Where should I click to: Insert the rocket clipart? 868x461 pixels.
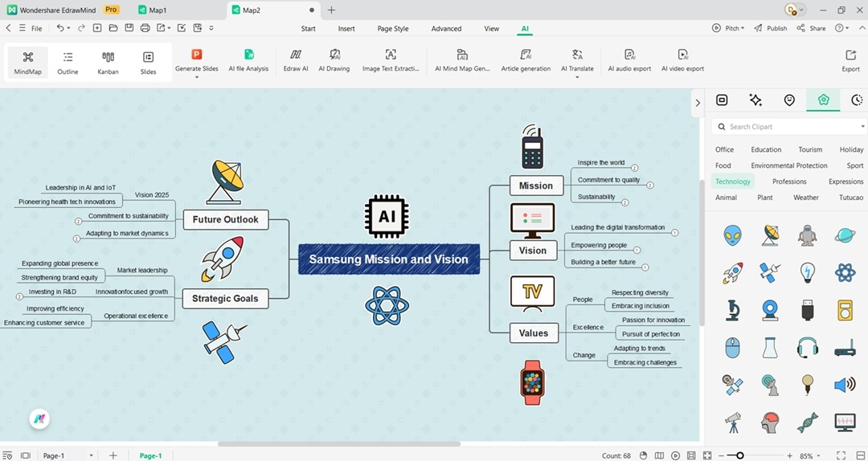pos(732,273)
